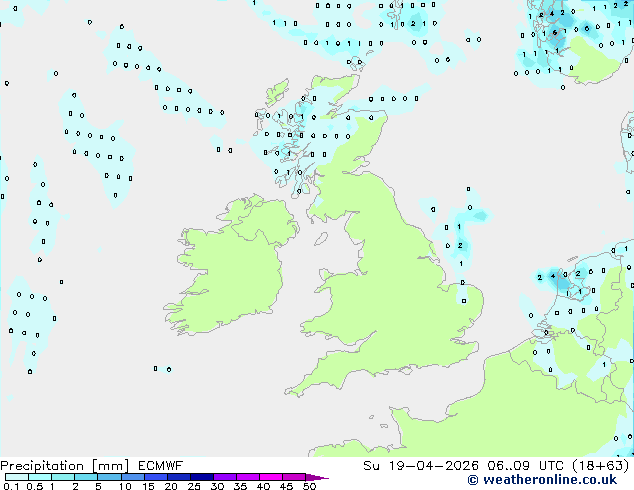
Task: Pick the 10–15 mm legend swatch
Action: tap(132, 477)
